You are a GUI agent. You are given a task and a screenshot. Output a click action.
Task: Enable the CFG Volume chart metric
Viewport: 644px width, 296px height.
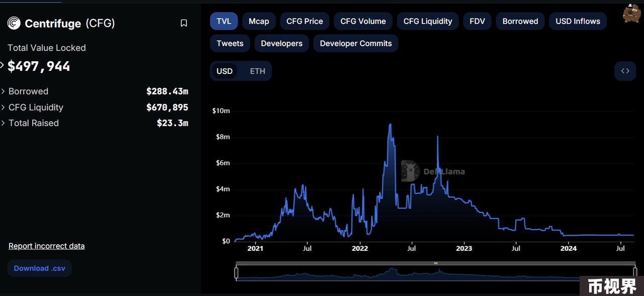[363, 21]
